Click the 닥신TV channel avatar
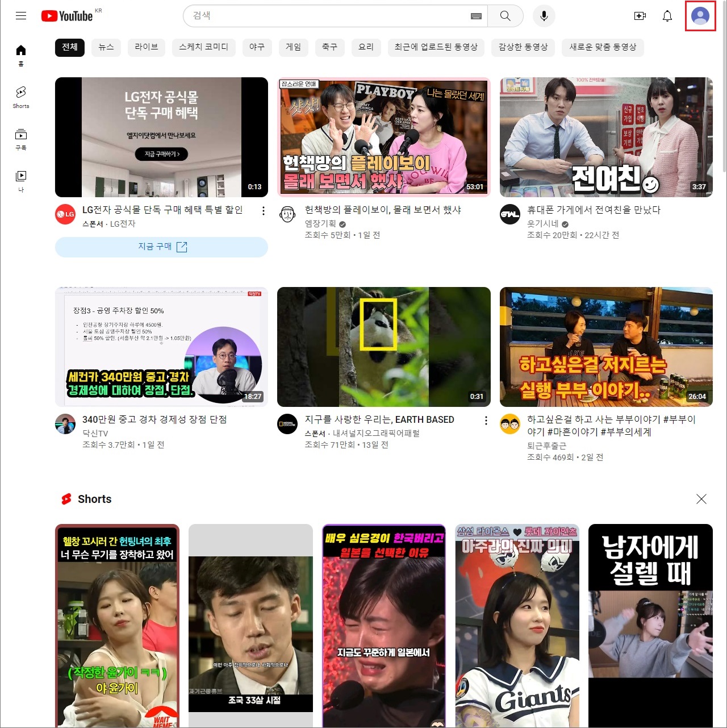727x728 pixels. [65, 424]
